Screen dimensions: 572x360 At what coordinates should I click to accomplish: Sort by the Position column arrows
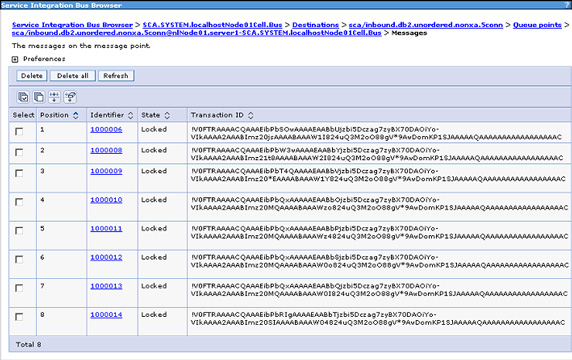(x=76, y=115)
